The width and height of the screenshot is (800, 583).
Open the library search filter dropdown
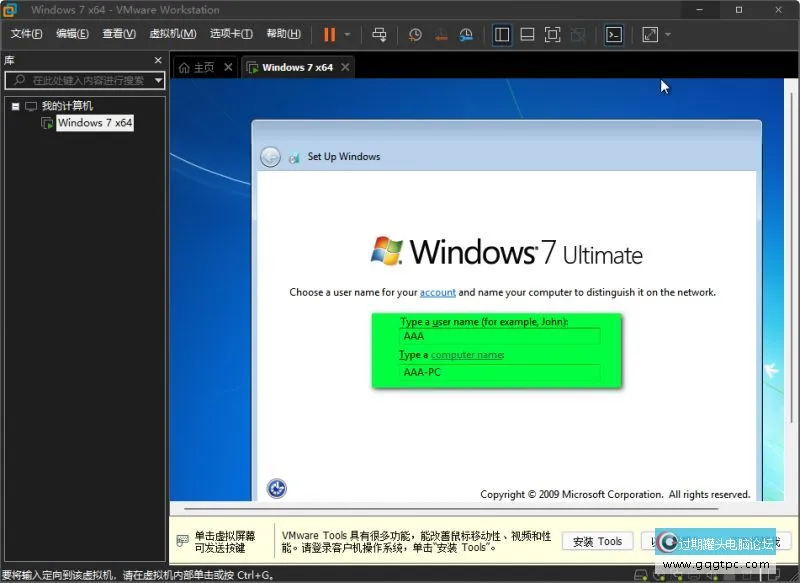(x=158, y=80)
